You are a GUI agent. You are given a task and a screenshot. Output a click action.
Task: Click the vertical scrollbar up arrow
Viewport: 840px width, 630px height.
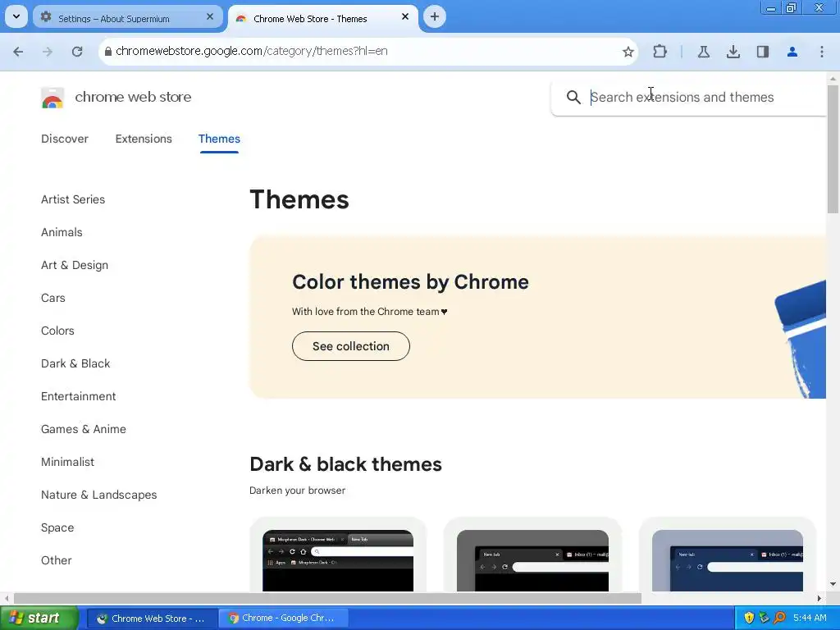point(833,78)
